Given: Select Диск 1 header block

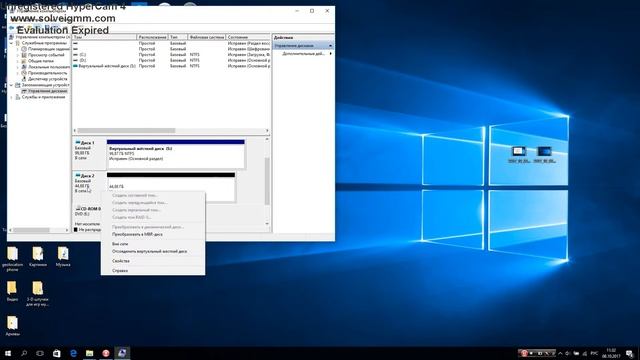Looking at the screenshot, I should 89,153.
